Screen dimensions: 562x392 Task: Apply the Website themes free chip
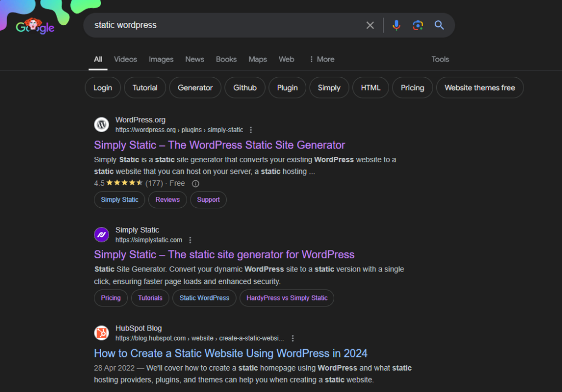[x=480, y=88]
